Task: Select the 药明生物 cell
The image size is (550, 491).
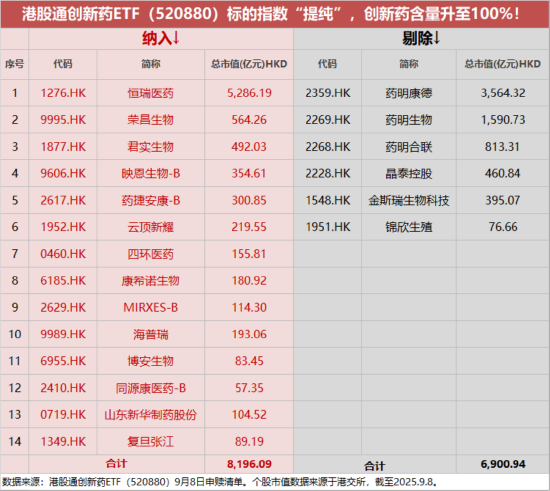Action: (x=409, y=120)
